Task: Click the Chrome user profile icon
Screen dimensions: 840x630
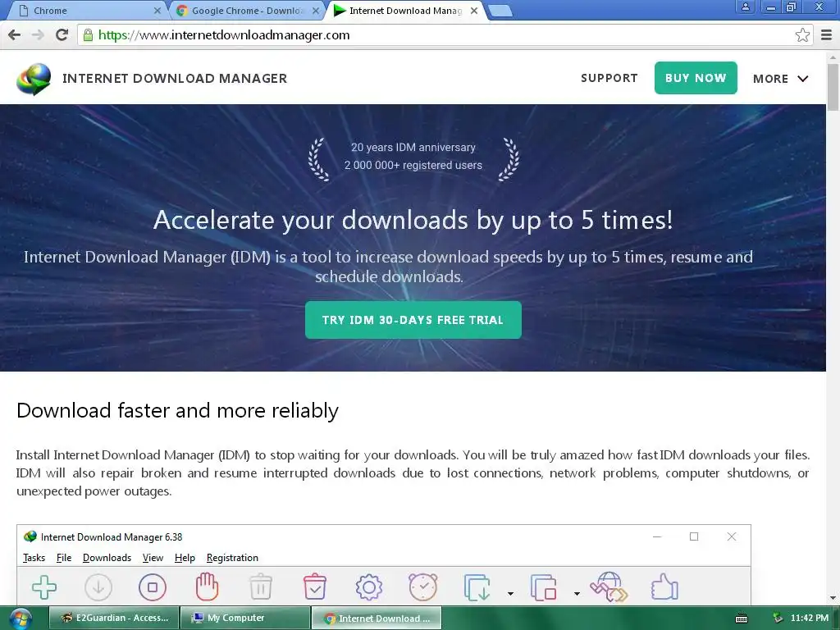Action: point(745,7)
